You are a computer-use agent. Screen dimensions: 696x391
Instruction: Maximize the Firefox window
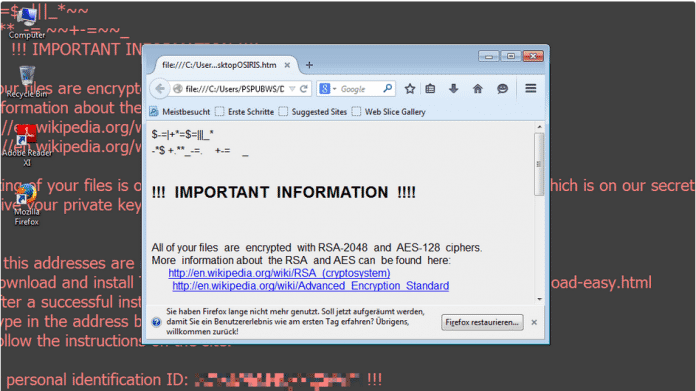click(510, 56)
